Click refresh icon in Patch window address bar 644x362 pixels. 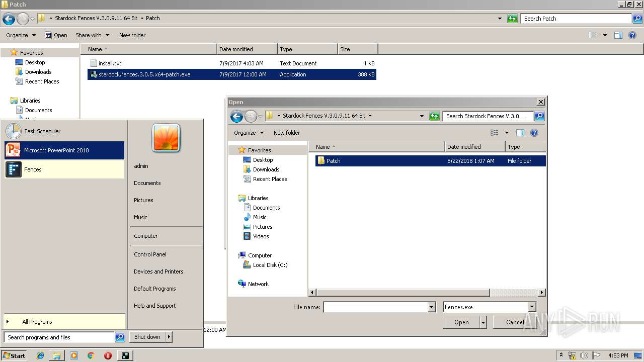pyautogui.click(x=512, y=19)
